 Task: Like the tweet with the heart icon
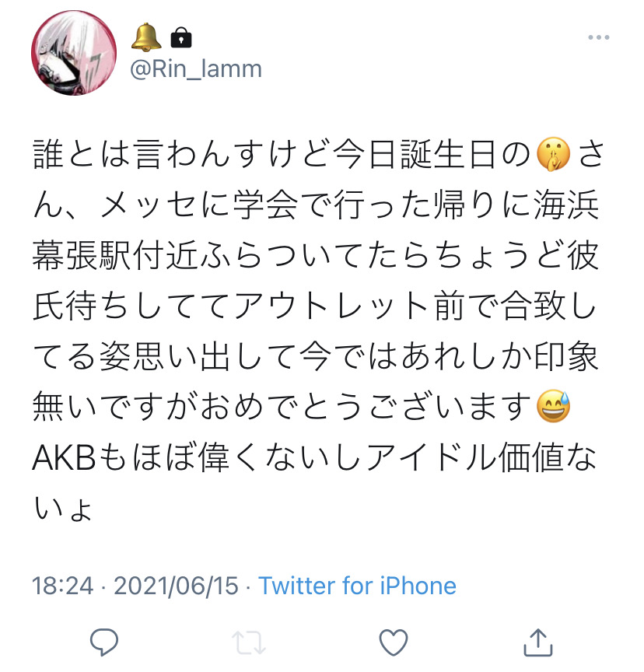tap(394, 642)
